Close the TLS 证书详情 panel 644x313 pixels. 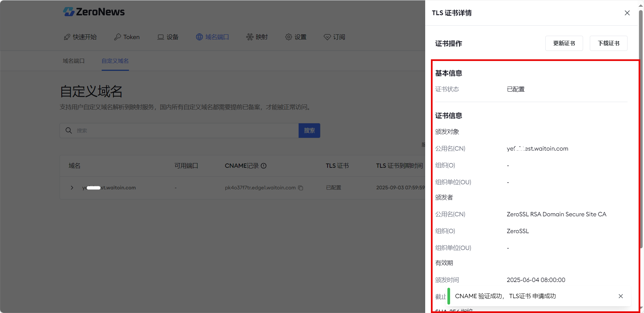pyautogui.click(x=627, y=13)
